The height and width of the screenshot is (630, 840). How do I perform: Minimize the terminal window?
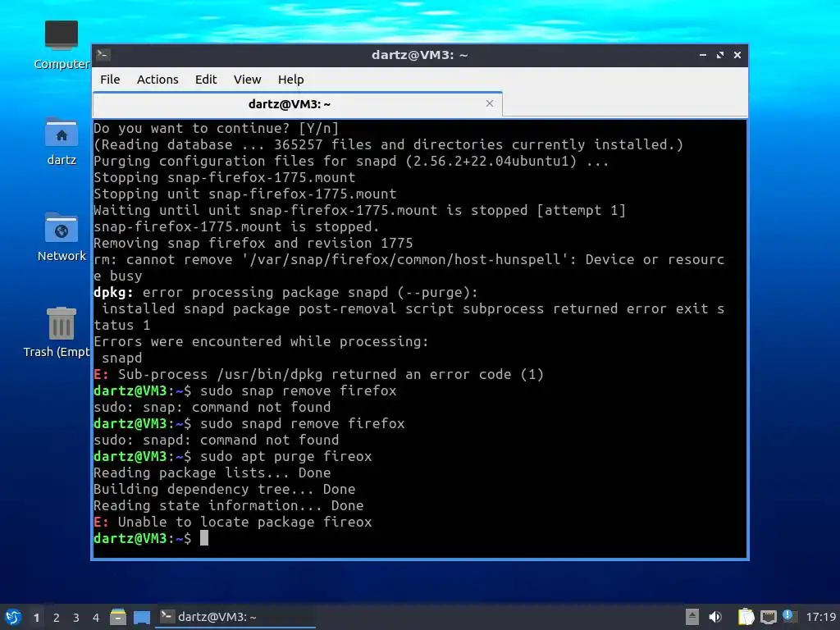(702, 55)
